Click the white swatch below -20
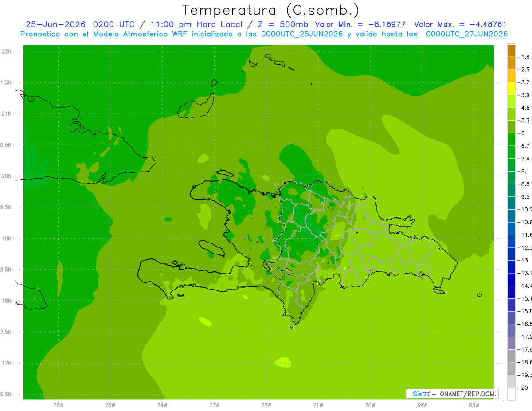The width and height of the screenshot is (532, 411). [511, 394]
